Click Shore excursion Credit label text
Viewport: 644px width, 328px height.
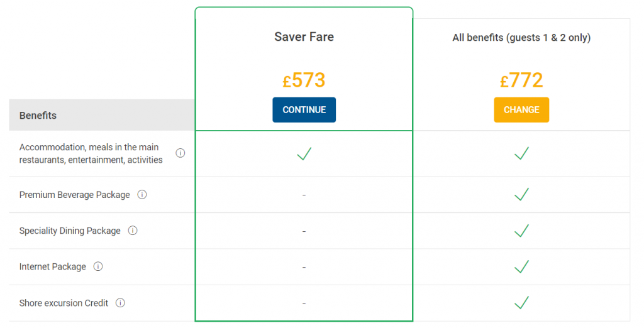pos(64,303)
